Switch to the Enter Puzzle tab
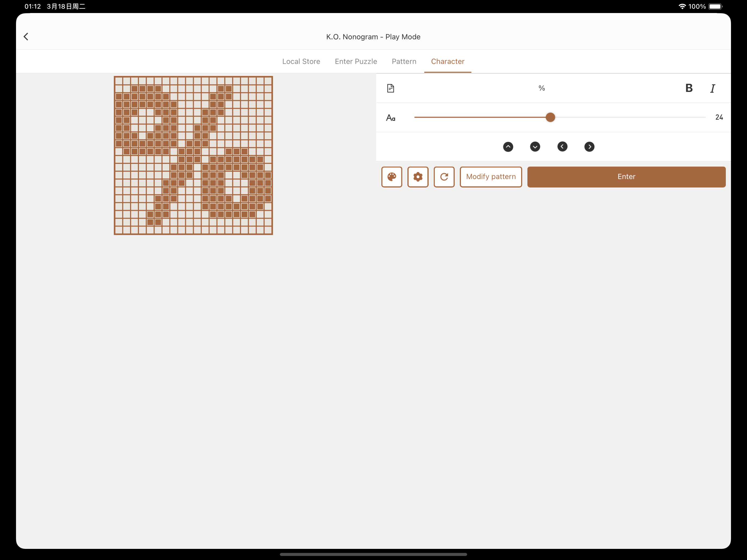 click(356, 61)
